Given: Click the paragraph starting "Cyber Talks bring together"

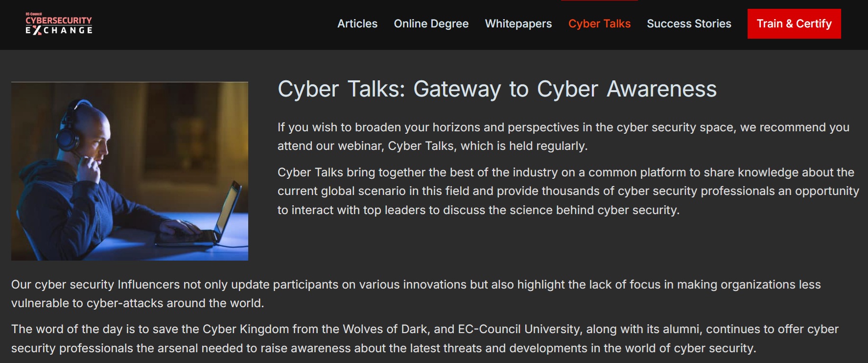Looking at the screenshot, I should (568, 191).
